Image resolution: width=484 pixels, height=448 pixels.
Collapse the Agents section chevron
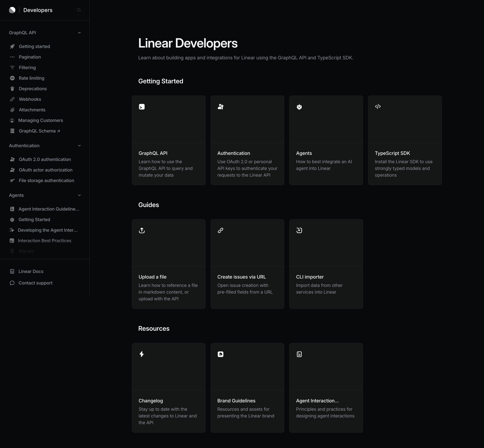tap(79, 195)
